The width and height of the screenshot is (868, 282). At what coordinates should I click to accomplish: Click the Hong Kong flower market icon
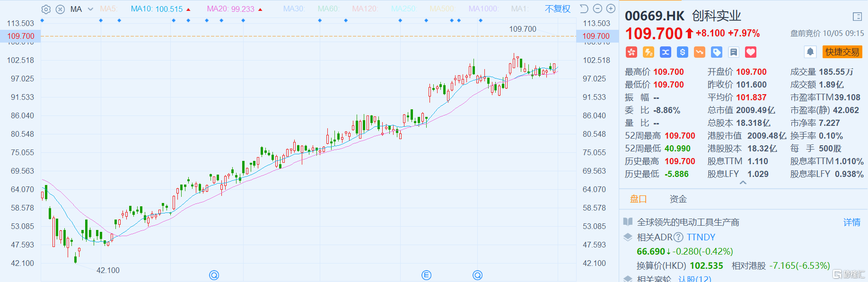tap(631, 52)
